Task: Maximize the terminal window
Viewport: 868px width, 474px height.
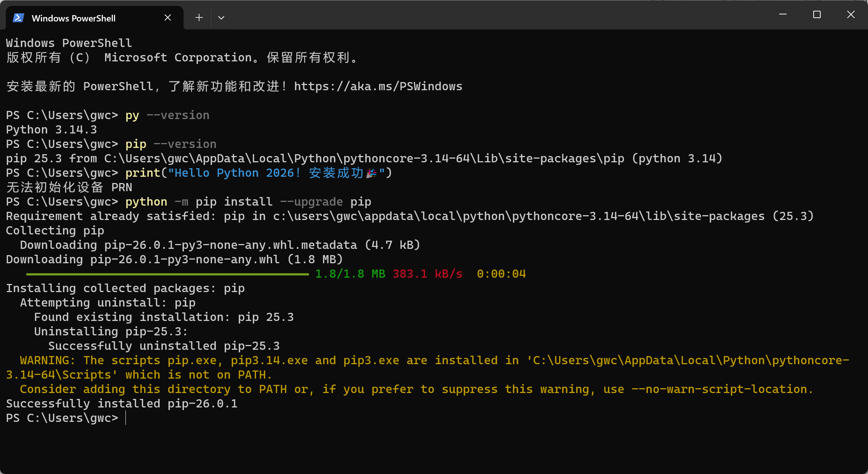Action: (x=817, y=15)
